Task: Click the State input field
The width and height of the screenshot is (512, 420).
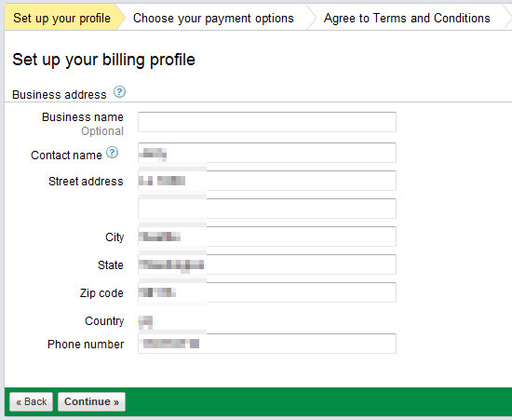Action: pyautogui.click(x=267, y=264)
